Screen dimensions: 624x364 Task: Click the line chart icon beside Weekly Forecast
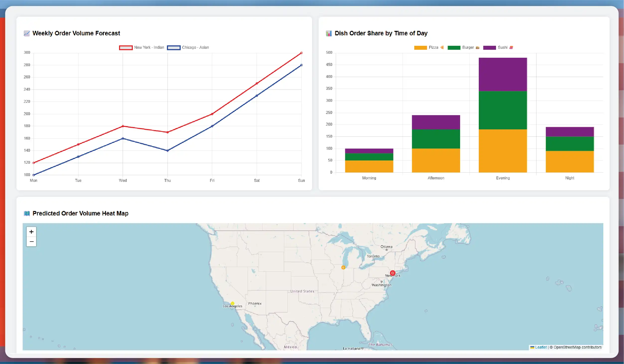click(27, 33)
